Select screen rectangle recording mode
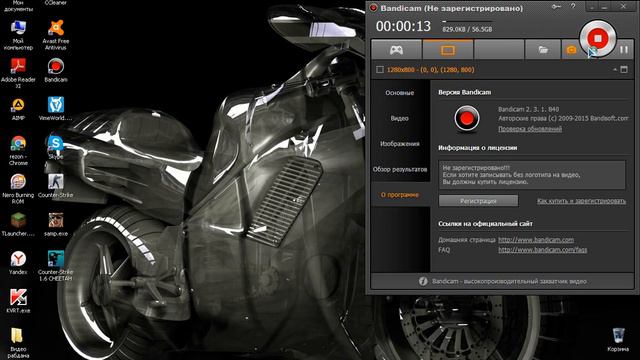Image resolution: width=640 pixels, height=360 pixels. click(448, 50)
